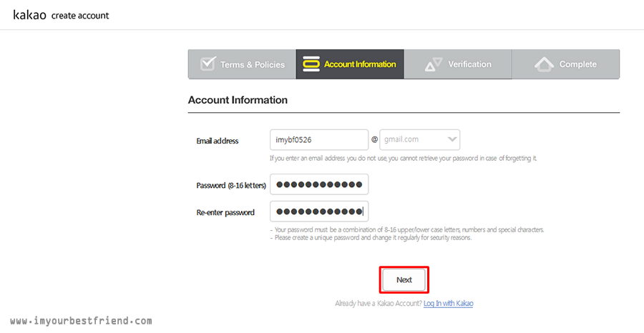The width and height of the screenshot is (644, 333).
Task: Focus the Password (8-16 letters) field
Action: click(x=319, y=184)
